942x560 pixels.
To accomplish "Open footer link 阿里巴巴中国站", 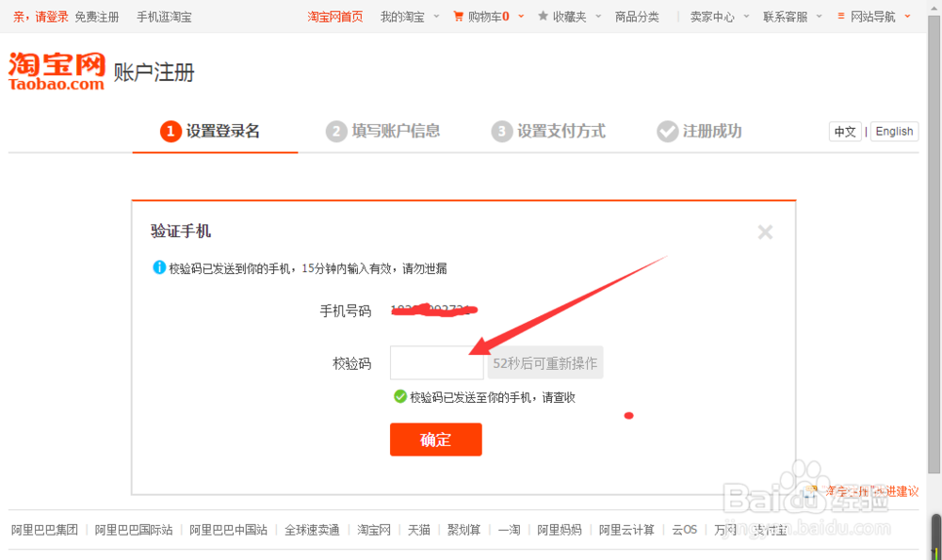I will pyautogui.click(x=228, y=529).
